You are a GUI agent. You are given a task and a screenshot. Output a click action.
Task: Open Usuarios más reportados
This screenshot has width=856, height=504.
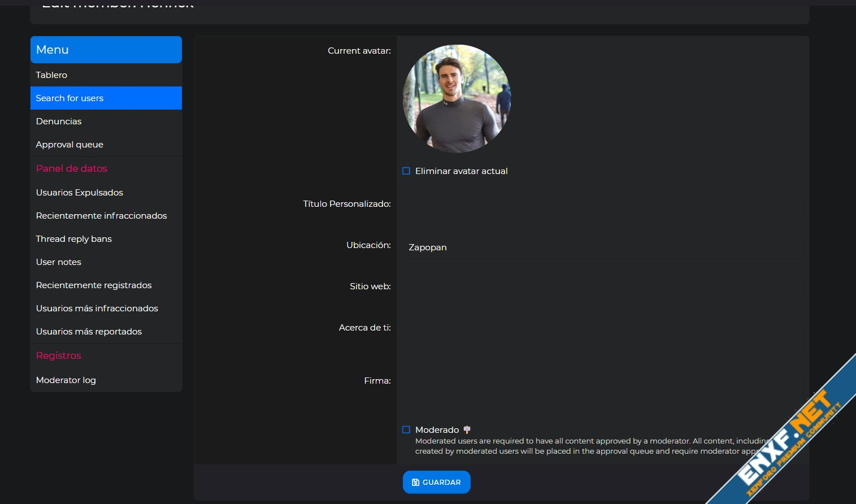pyautogui.click(x=106, y=331)
